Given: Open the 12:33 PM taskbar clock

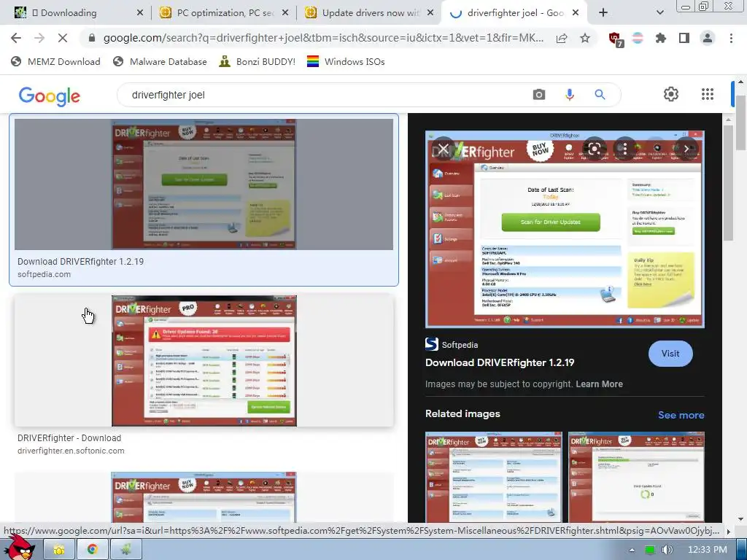Looking at the screenshot, I should click(708, 550).
